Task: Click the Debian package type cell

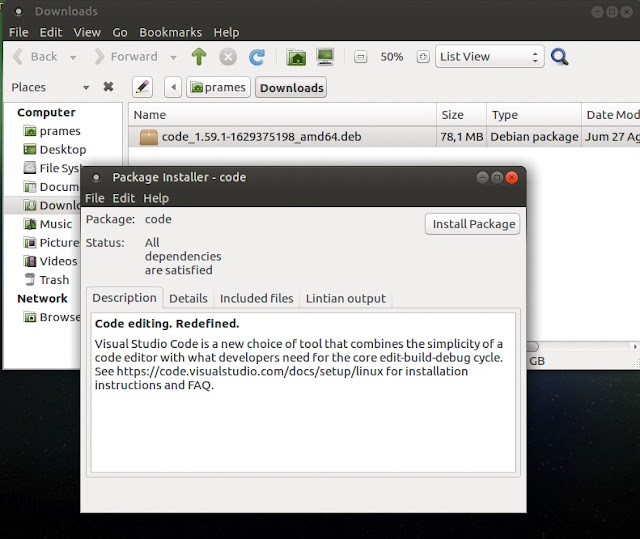Action: (534, 137)
